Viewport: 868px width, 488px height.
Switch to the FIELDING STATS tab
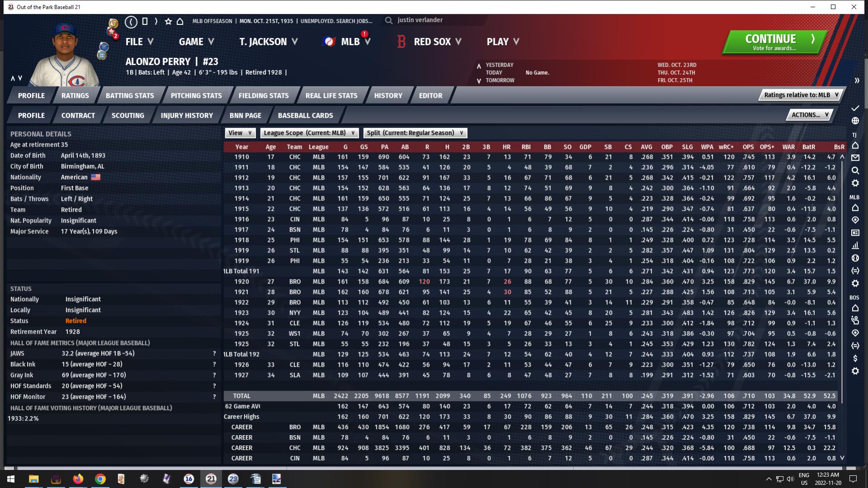coord(264,95)
